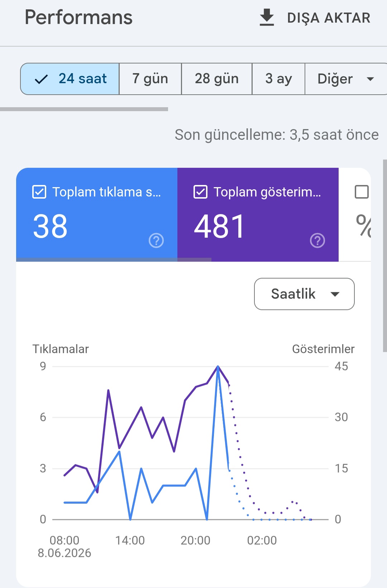The height and width of the screenshot is (588, 387).
Task: Enable the unchecked third metric checkbox
Action: [362, 192]
